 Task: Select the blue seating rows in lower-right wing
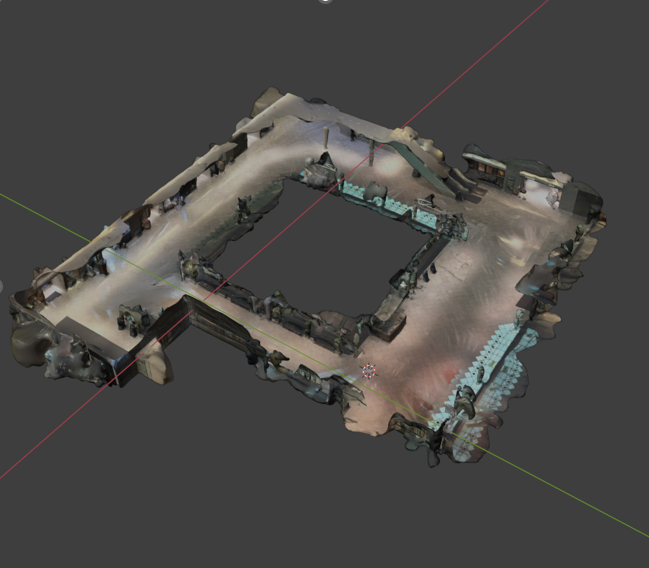pos(497,359)
